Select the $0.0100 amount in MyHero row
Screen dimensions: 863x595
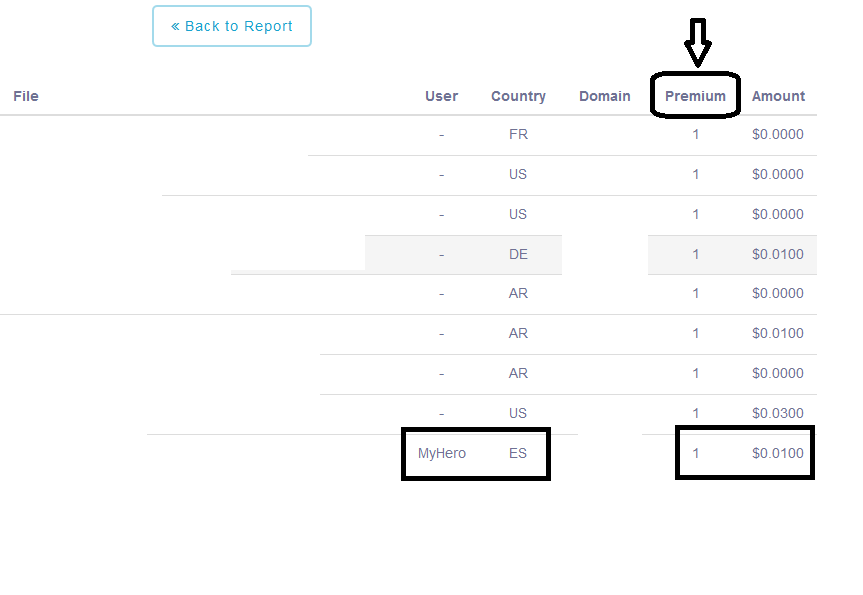(778, 453)
